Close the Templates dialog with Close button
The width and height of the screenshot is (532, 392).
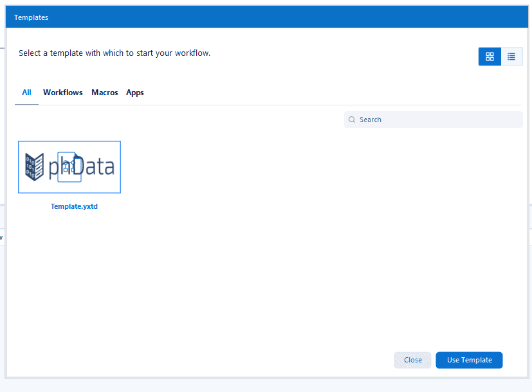[x=412, y=360]
